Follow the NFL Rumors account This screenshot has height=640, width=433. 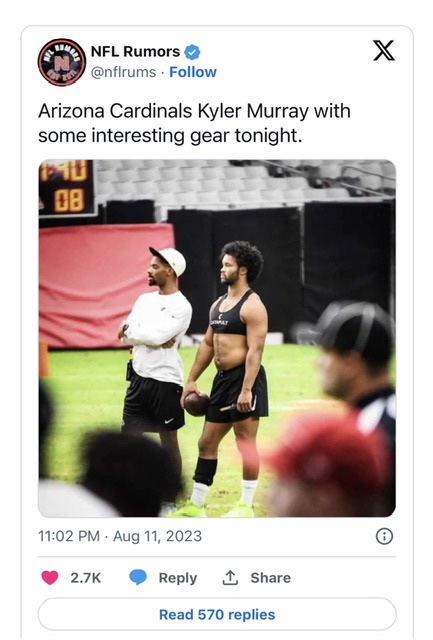[193, 72]
